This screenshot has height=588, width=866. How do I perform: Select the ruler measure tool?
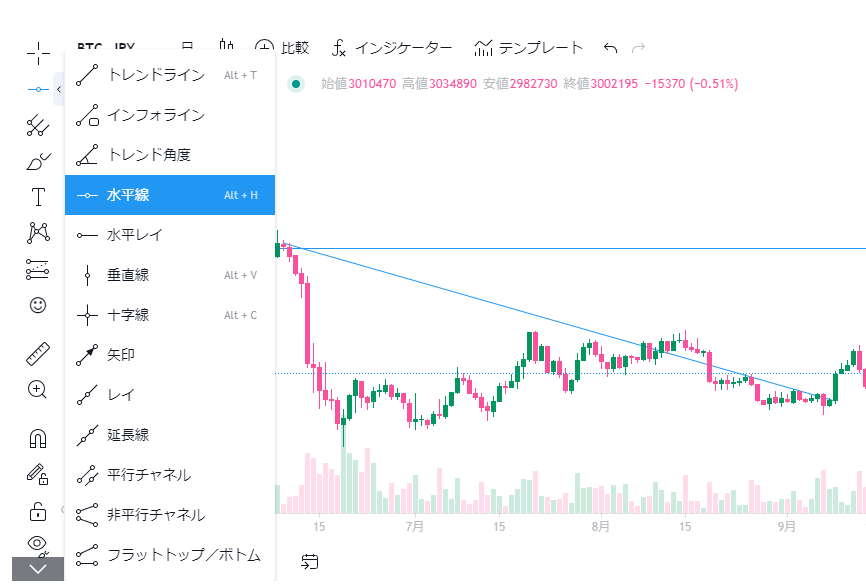tap(38, 353)
